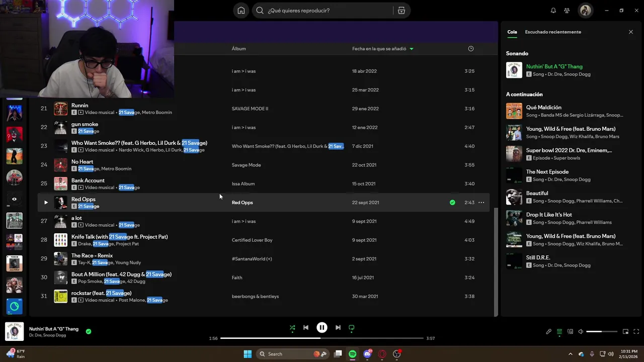644x362 pixels.
Task: Open sidebar playlist with blue circle cover
Action: coord(14,307)
